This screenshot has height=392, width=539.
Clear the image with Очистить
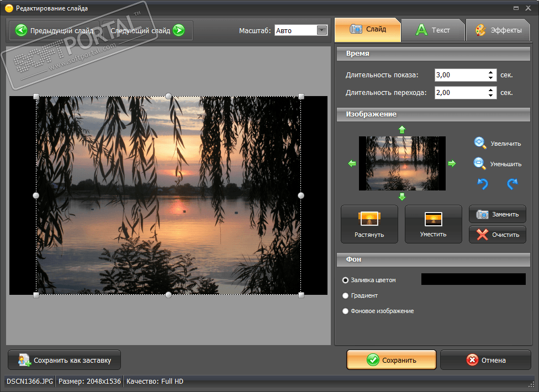pyautogui.click(x=498, y=235)
